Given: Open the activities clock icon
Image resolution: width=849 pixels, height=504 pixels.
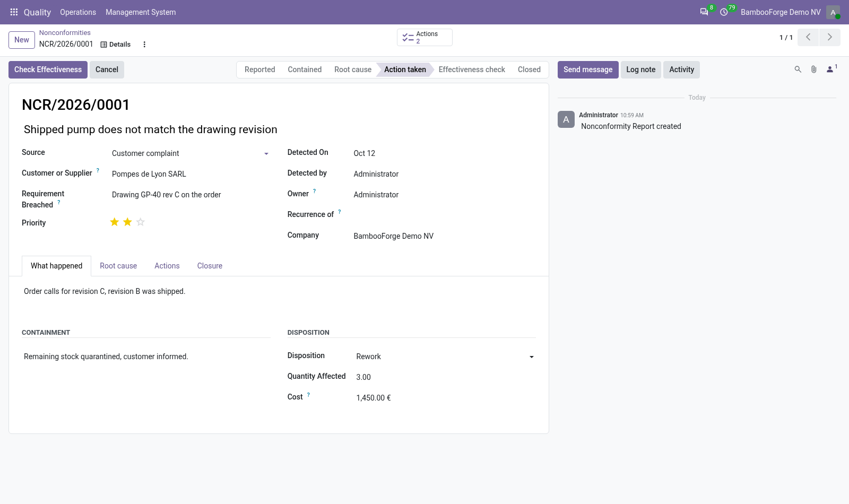Looking at the screenshot, I should (x=724, y=12).
